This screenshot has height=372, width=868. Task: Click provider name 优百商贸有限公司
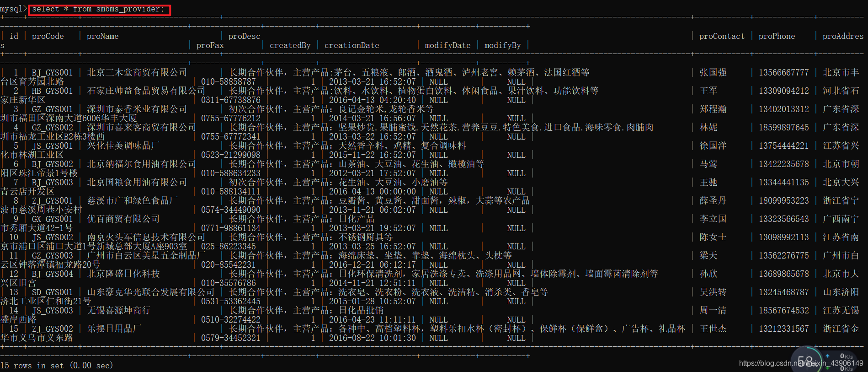pos(123,219)
